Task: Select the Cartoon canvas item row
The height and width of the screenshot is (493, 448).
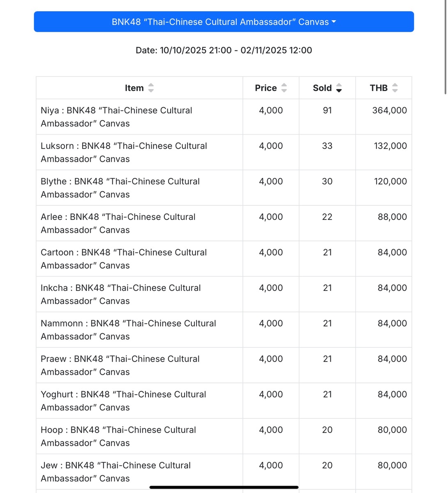Action: coord(224,259)
